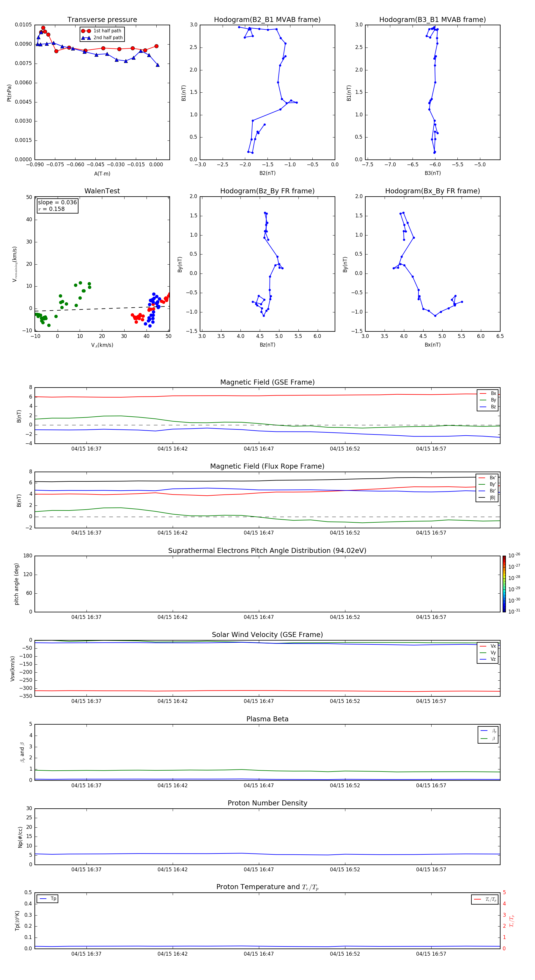
Task: Click the "Pt(nPa)" y-axis label
Action: pyautogui.click(x=9, y=92)
